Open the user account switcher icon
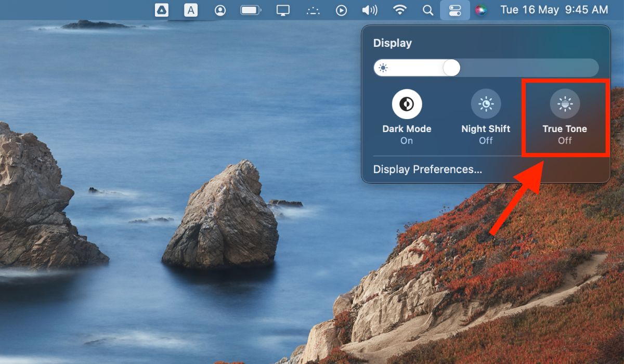Image resolution: width=624 pixels, height=364 pixels. click(x=220, y=10)
